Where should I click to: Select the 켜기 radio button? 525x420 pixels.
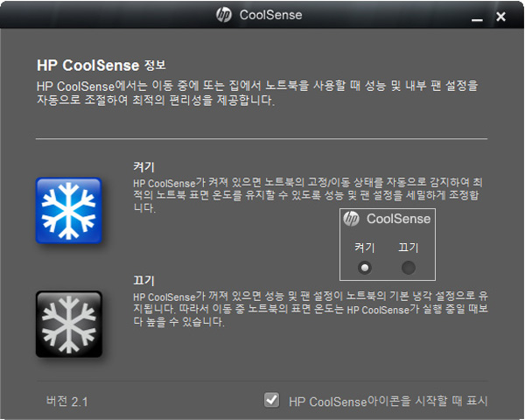pyautogui.click(x=365, y=268)
